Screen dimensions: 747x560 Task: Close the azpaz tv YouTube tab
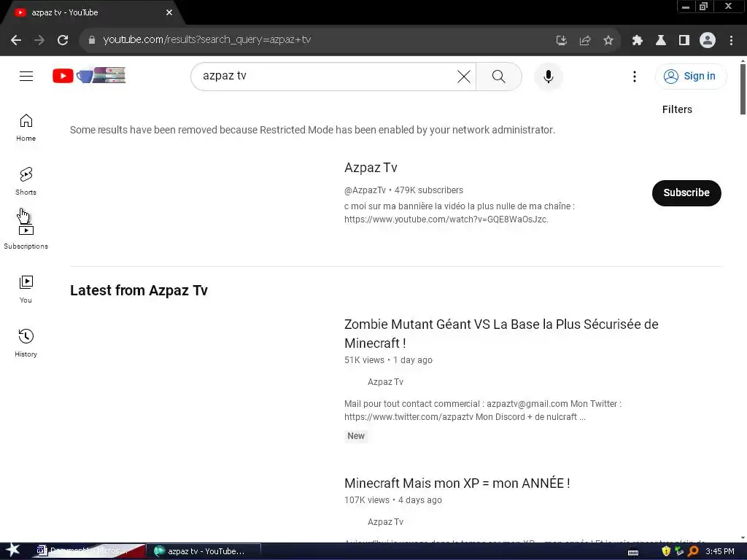(169, 13)
